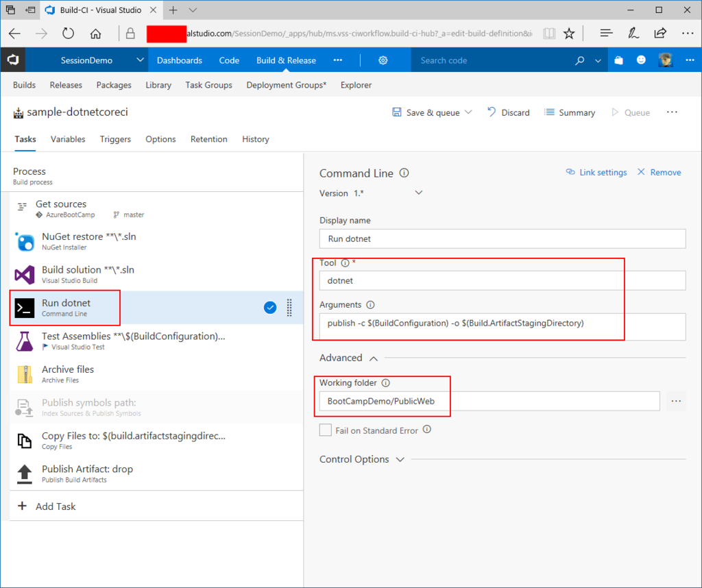Click the Arguments input field
Viewport: 702px width, 588px height.
coord(503,326)
